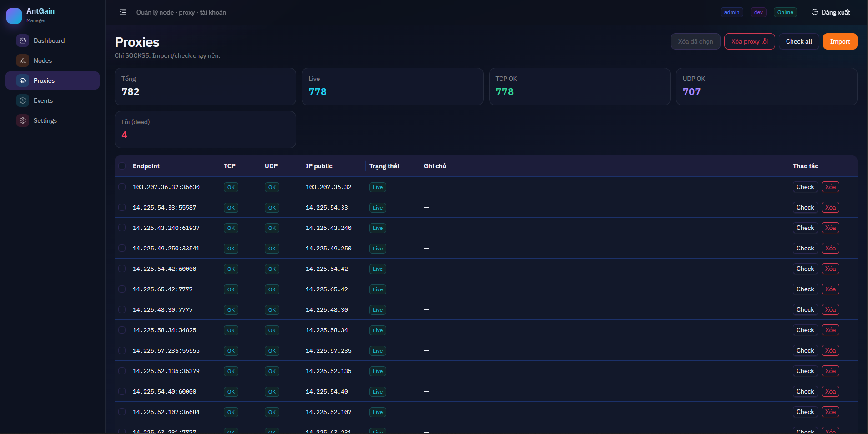The width and height of the screenshot is (868, 434).
Task: Click the orange Import button
Action: [x=840, y=41]
